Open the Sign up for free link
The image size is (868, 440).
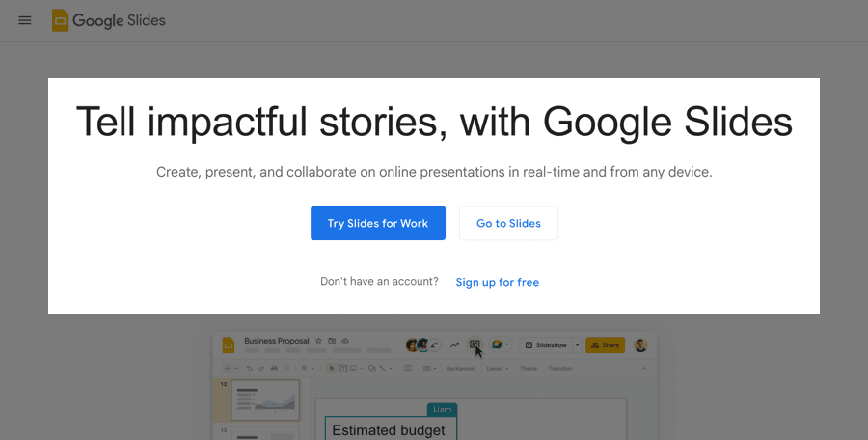tap(497, 282)
